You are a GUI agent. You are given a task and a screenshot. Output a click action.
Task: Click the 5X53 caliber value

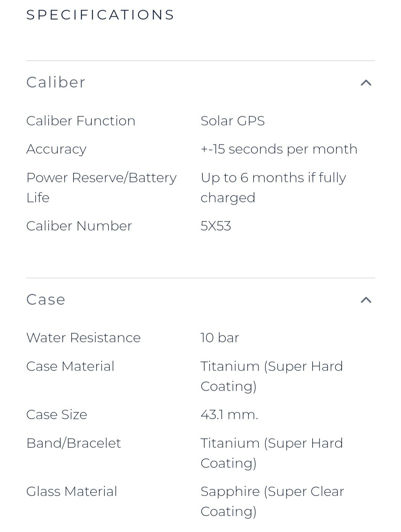click(x=216, y=226)
